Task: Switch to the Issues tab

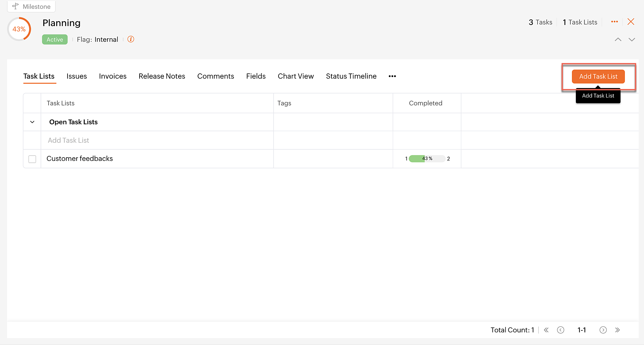Action: point(77,76)
